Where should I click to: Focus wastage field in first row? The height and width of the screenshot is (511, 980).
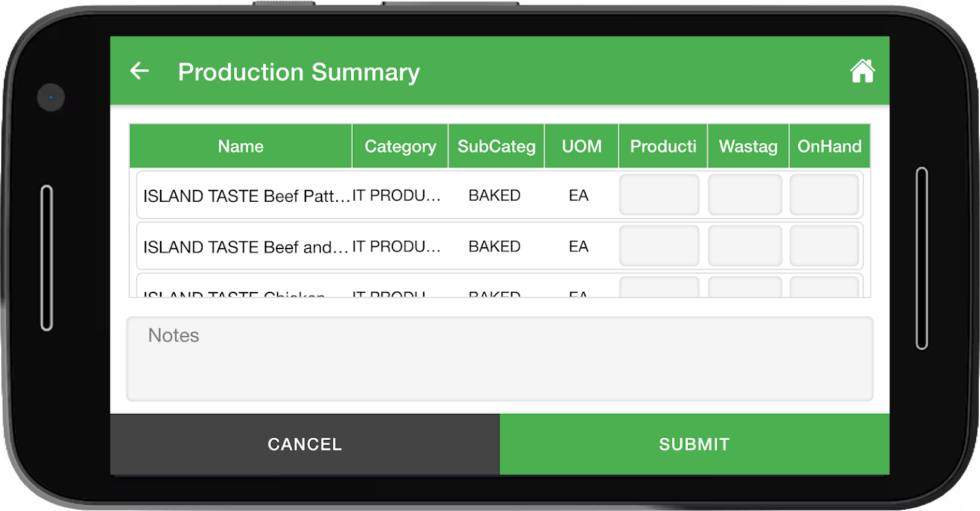tap(745, 195)
